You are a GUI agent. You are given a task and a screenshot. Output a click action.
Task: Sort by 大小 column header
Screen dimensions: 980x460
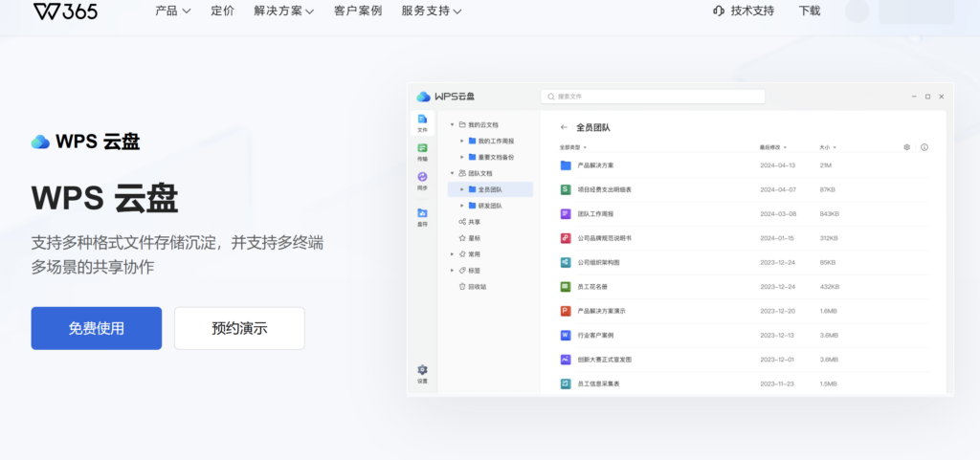[828, 147]
